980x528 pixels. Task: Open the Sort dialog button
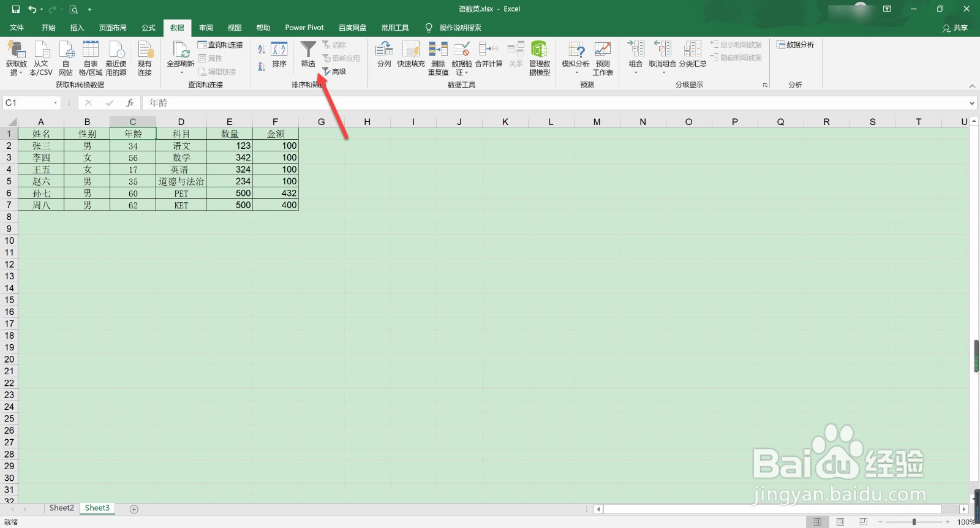pyautogui.click(x=279, y=55)
